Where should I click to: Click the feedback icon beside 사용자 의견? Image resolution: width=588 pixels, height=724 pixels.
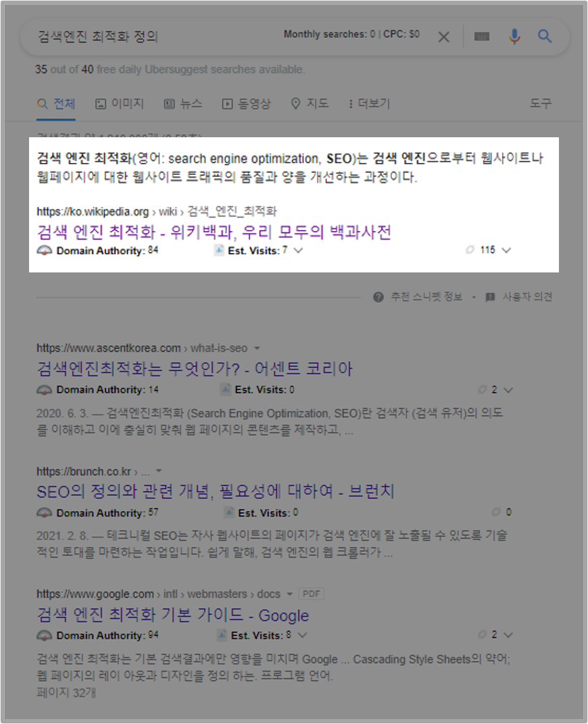(x=489, y=296)
